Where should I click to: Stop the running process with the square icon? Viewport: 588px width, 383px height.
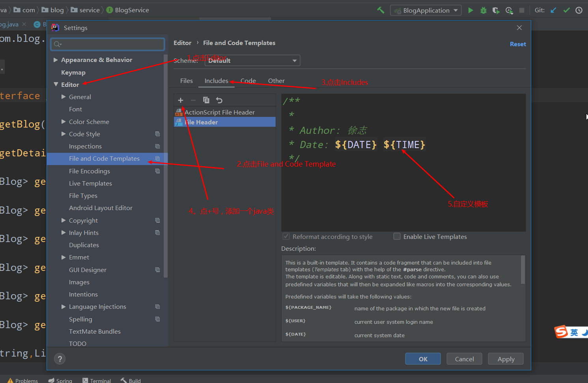click(x=522, y=10)
